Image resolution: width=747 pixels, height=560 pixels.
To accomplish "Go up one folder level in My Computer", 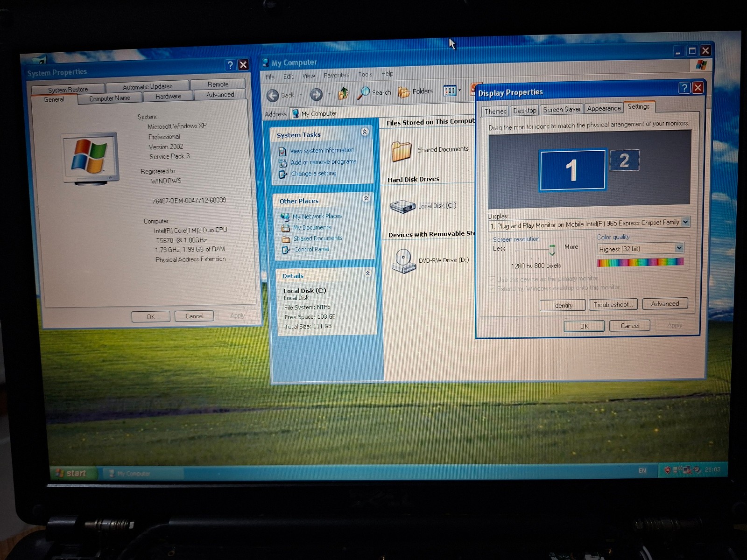I will coord(343,93).
